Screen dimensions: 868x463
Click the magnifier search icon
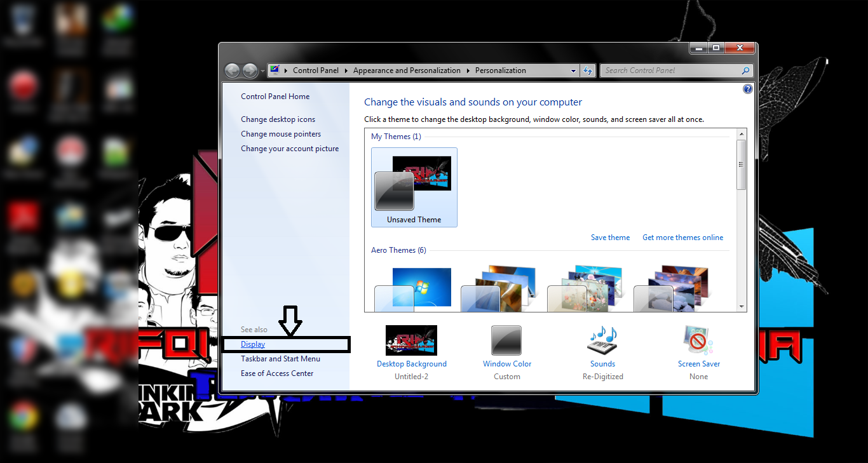coord(746,70)
